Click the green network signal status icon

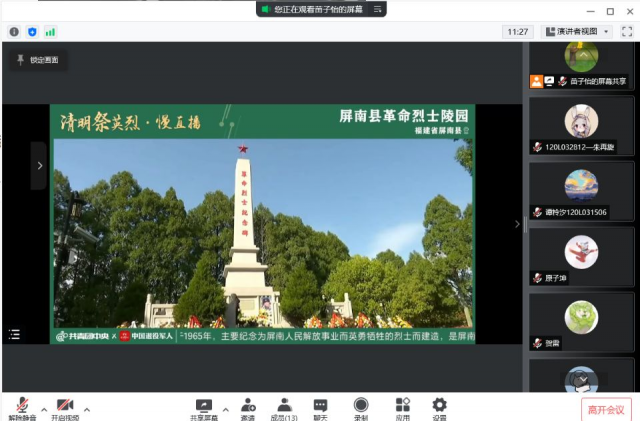coord(50,32)
